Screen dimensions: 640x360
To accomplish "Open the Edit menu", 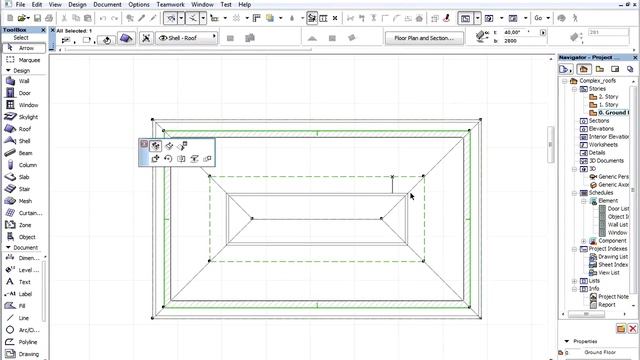I will [x=37, y=4].
